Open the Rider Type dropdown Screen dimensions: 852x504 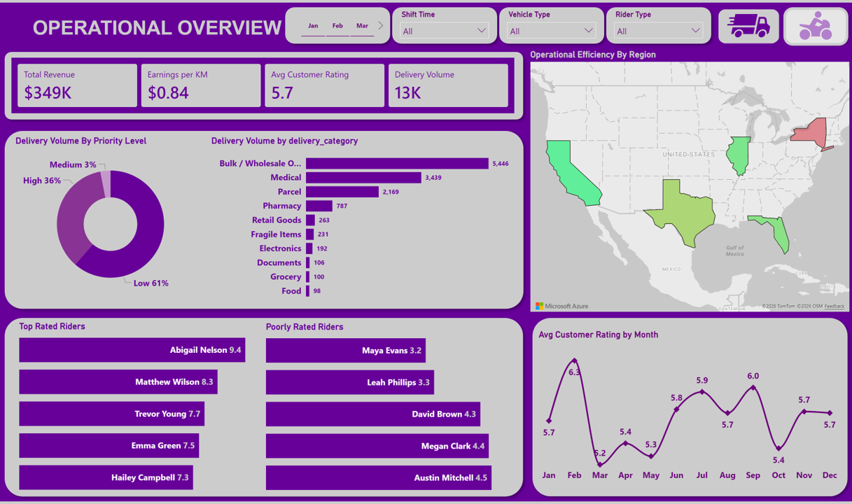[657, 31]
